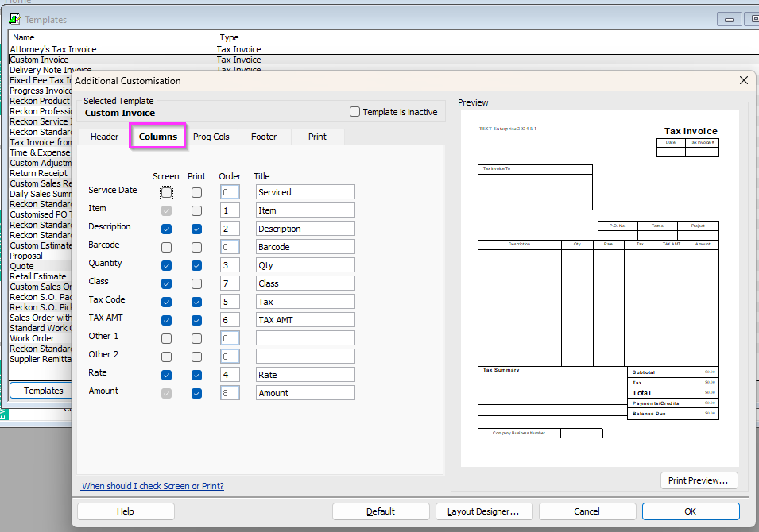Tick the Template is inactive checkbox
The width and height of the screenshot is (759, 532).
coord(354,112)
